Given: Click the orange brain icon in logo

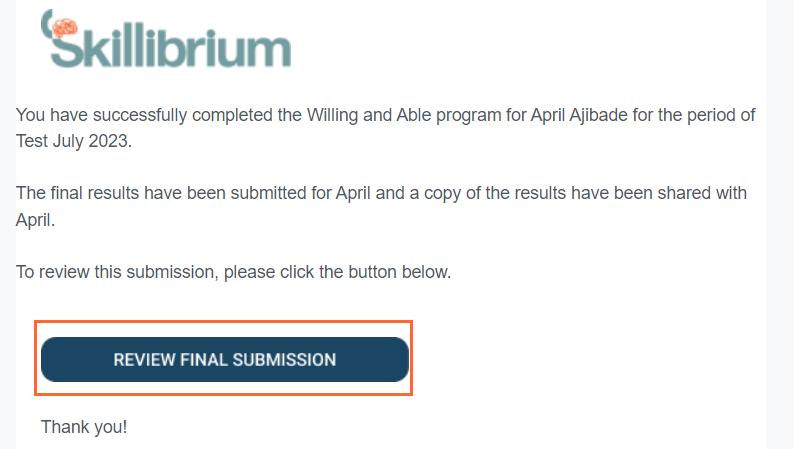Looking at the screenshot, I should tap(65, 28).
